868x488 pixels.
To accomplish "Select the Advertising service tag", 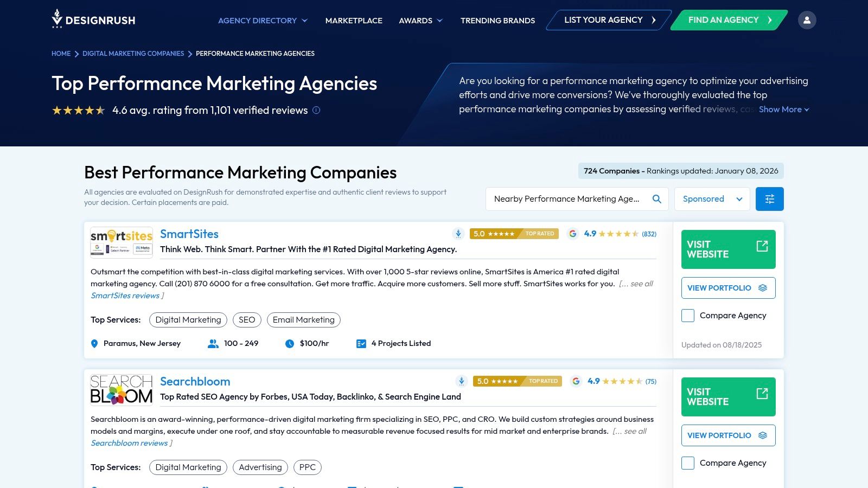I will tap(260, 467).
